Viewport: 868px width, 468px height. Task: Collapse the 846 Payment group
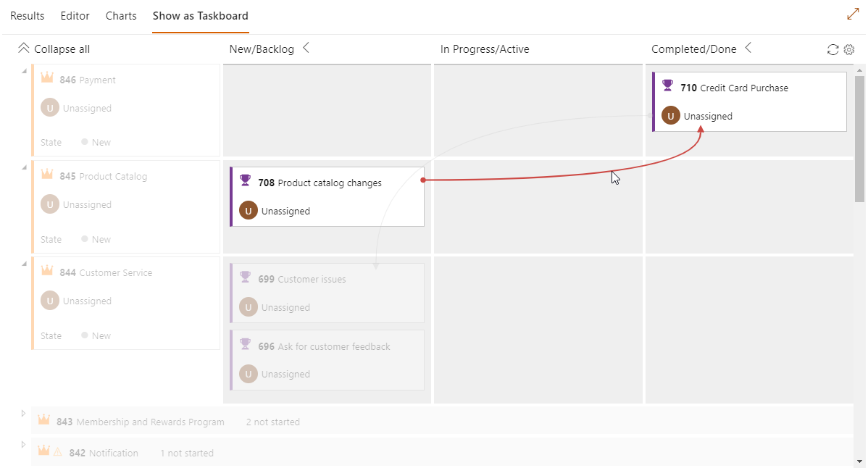[24, 72]
